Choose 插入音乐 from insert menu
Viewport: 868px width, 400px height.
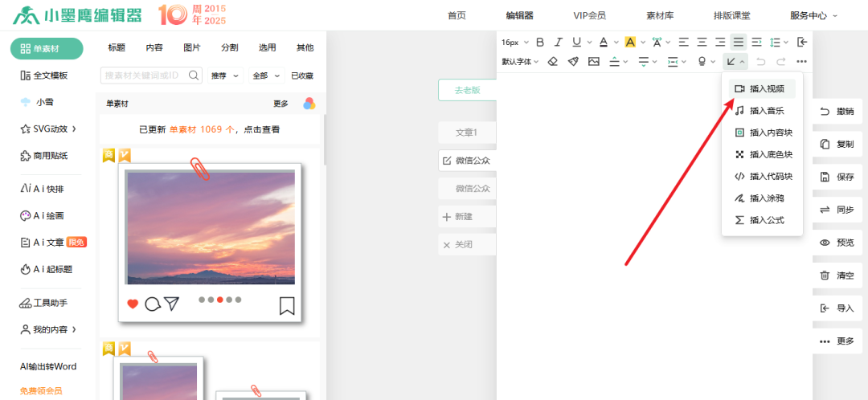[762, 111]
